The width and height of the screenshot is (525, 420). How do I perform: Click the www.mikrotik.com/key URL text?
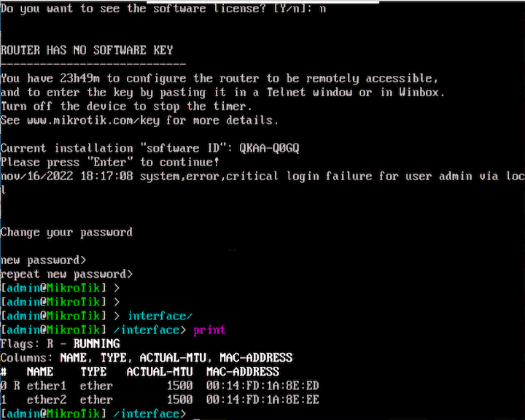[x=93, y=120]
